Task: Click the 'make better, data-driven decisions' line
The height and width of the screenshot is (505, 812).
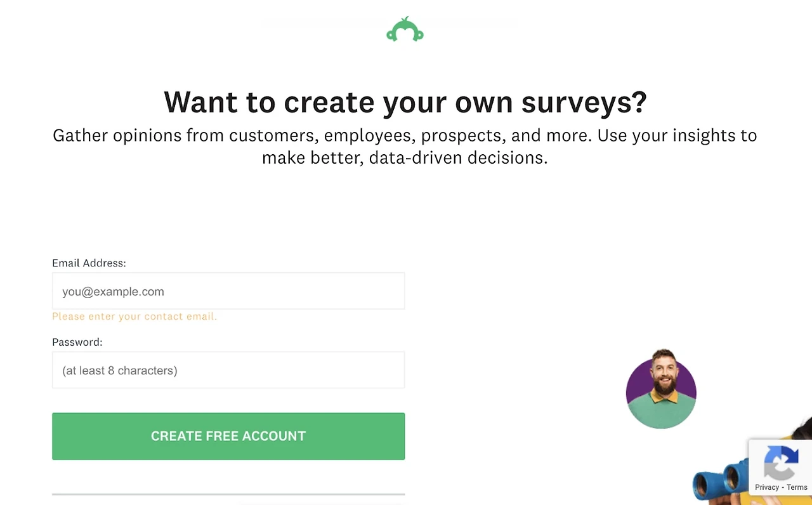Action: click(x=405, y=157)
